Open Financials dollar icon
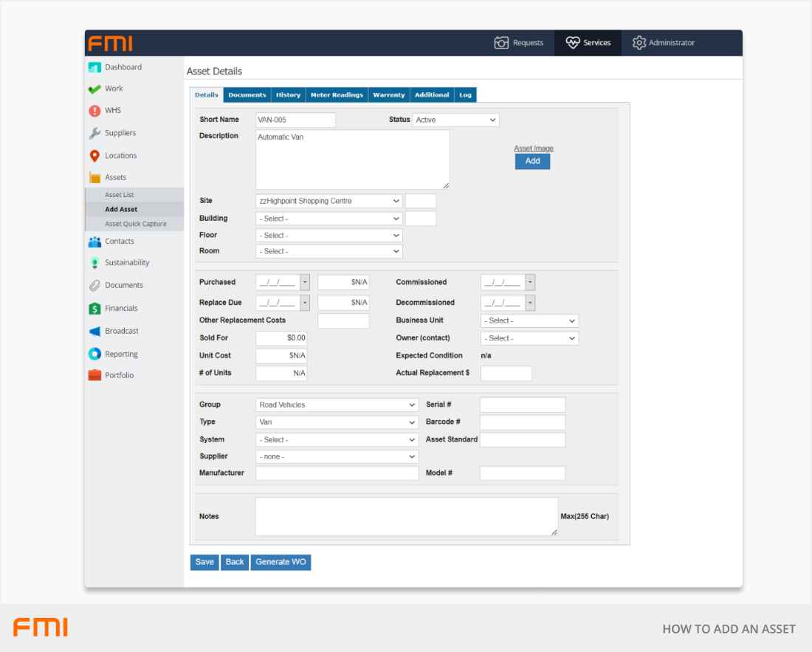Viewport: 812px width, 652px height. 94,309
